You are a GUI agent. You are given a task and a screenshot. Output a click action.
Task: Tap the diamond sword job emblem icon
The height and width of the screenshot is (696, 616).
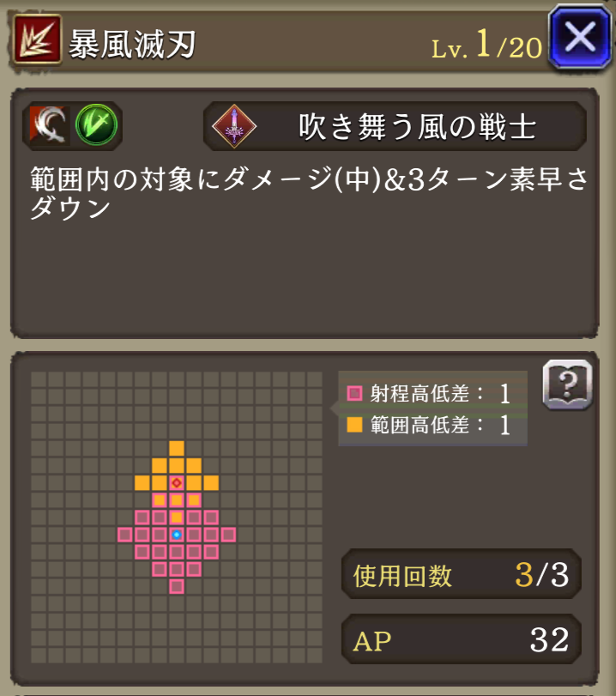click(x=234, y=126)
